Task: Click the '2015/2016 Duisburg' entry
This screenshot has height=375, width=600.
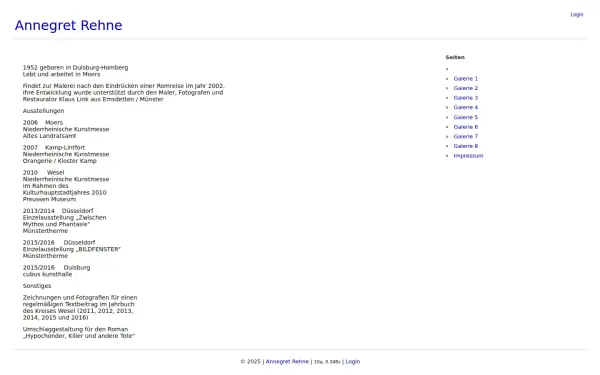Action: [56, 267]
